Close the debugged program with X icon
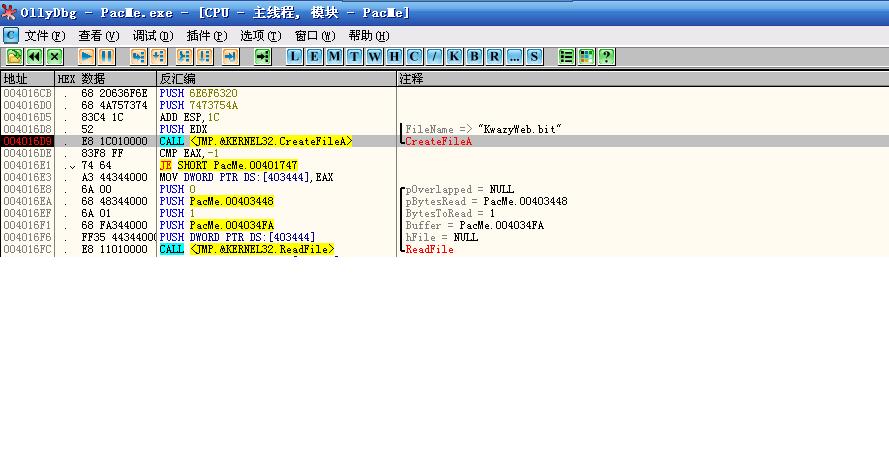 pyautogui.click(x=54, y=56)
